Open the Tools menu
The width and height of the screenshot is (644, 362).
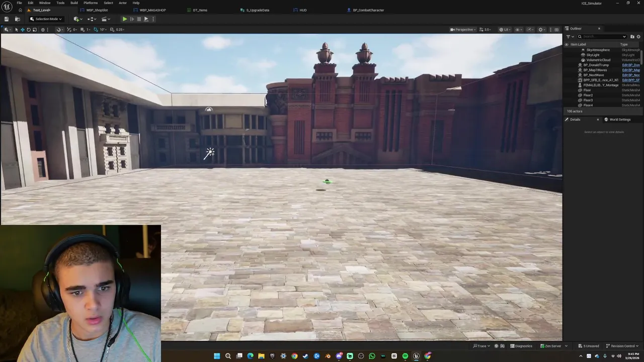point(60,3)
